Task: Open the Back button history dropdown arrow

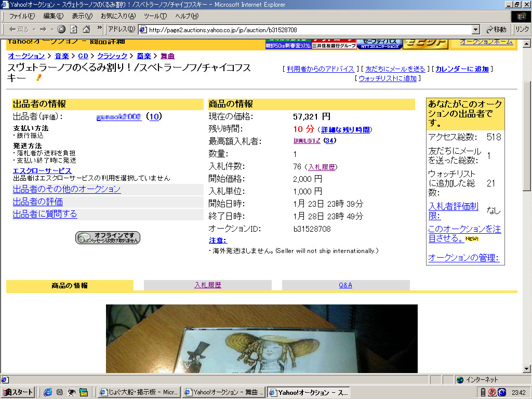Action: click(x=34, y=30)
